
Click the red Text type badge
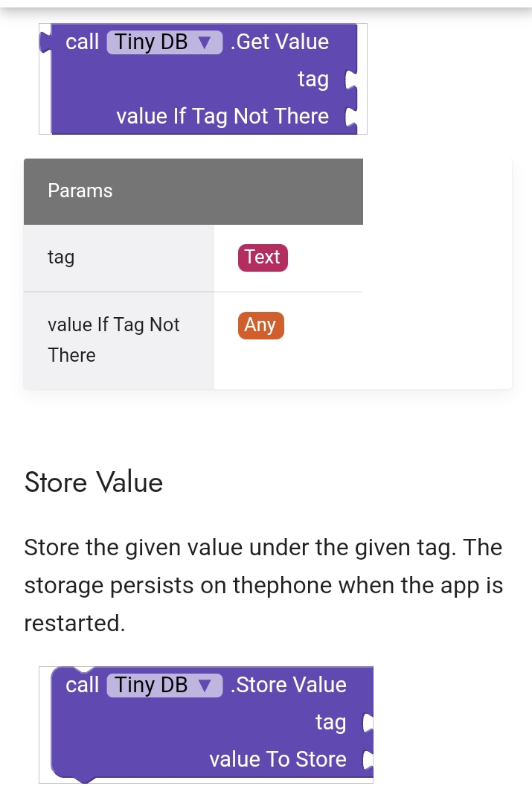tap(262, 258)
